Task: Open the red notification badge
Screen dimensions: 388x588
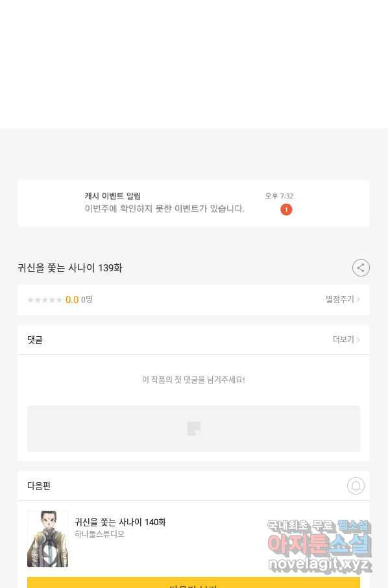Action: click(x=286, y=210)
